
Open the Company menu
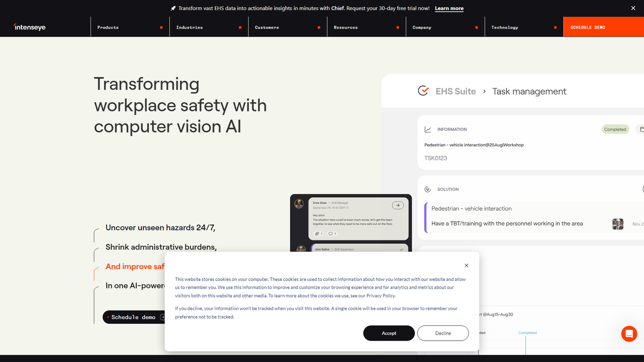tap(446, 27)
